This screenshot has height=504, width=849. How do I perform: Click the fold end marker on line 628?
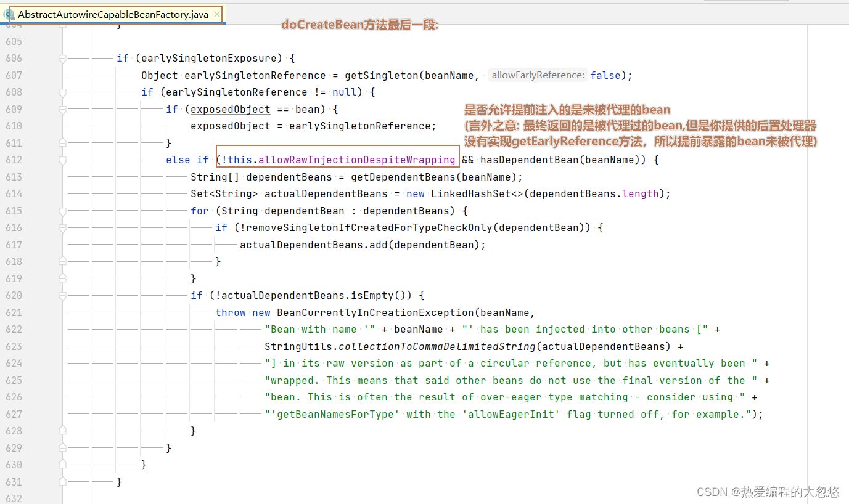coord(63,431)
